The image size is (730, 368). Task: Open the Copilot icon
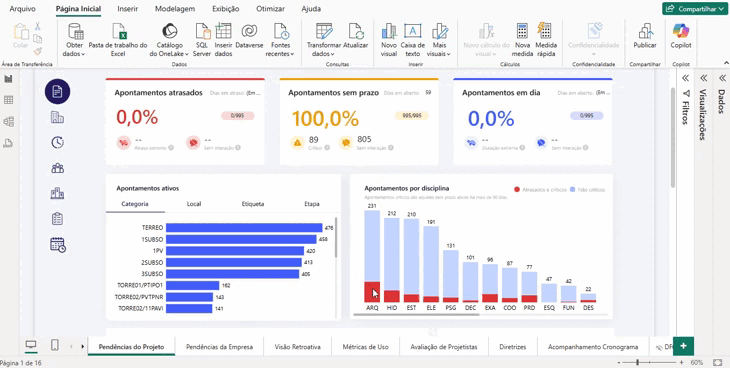tap(681, 31)
